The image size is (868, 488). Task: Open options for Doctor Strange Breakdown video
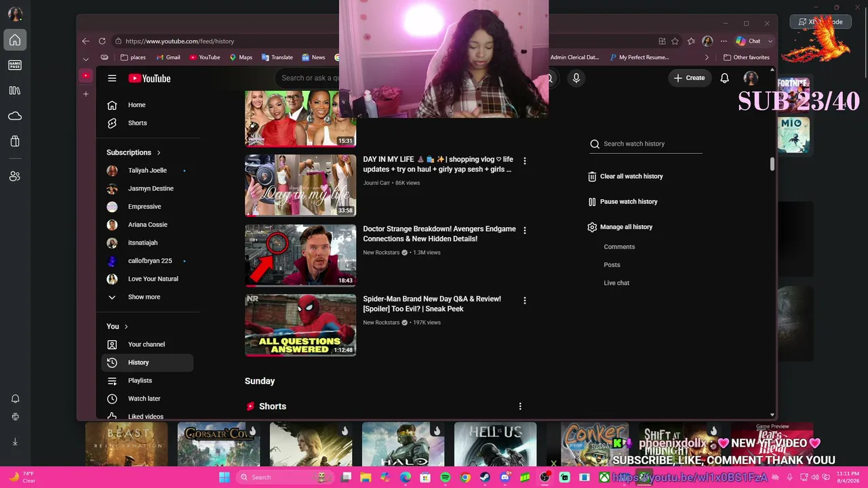point(524,230)
